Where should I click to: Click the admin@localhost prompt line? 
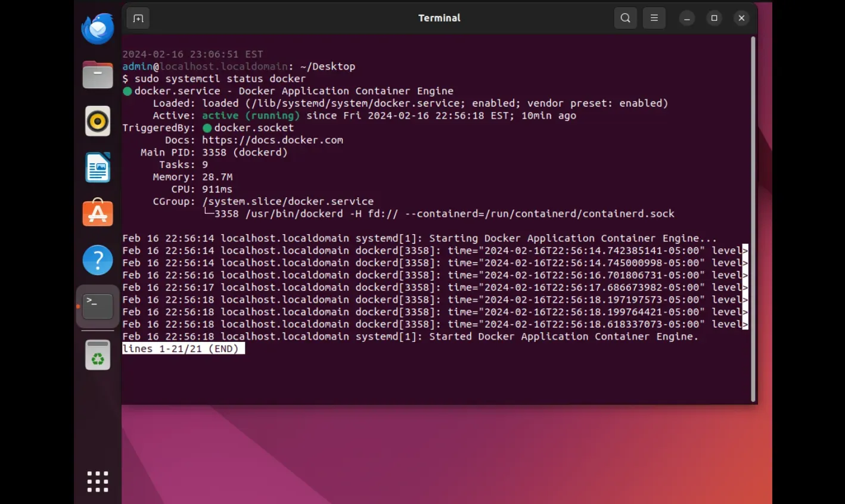(238, 66)
